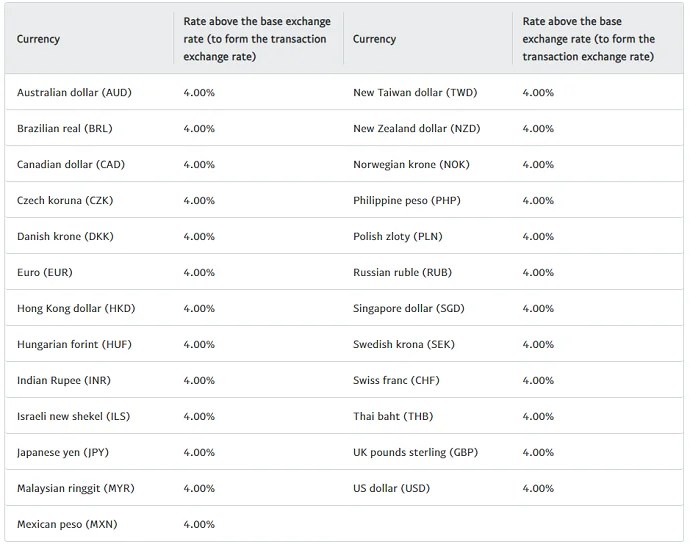690x547 pixels.
Task: Click the Indian Rupee (INR) entry
Action: 63,381
